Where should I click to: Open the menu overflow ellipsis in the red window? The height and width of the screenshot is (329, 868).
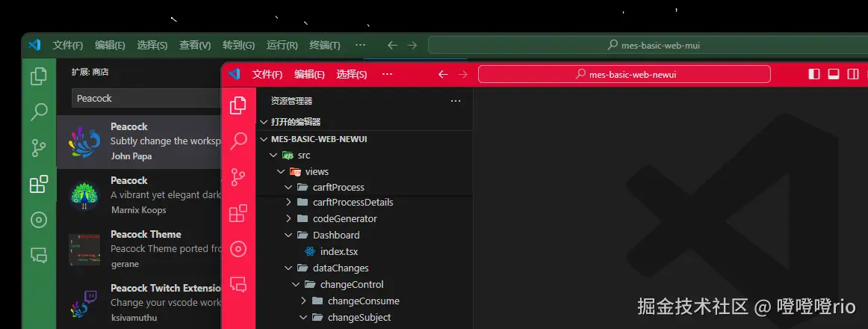tap(388, 74)
